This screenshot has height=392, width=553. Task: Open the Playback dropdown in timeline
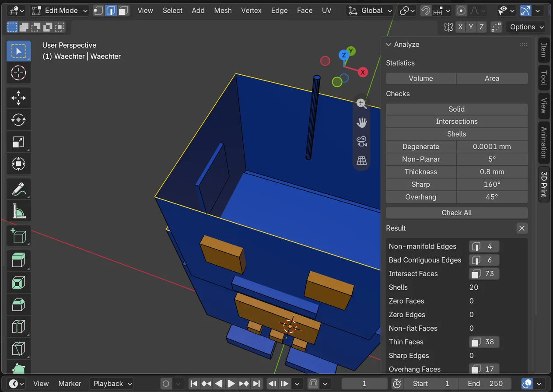pyautogui.click(x=112, y=384)
